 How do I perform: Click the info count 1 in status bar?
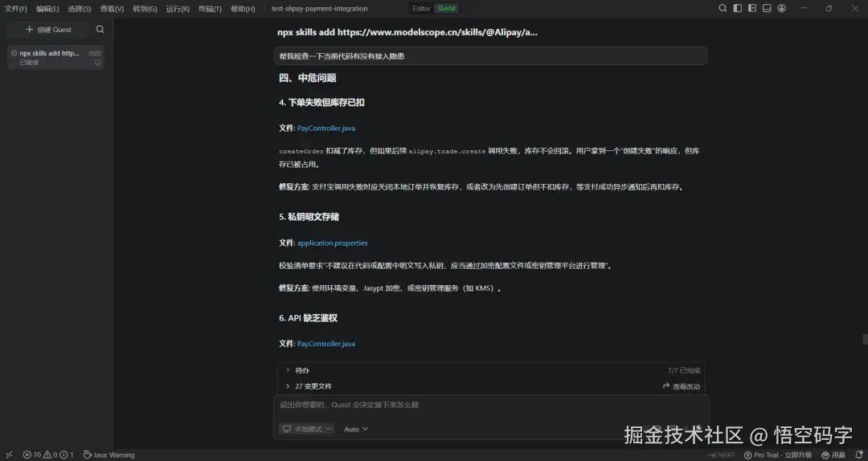click(x=67, y=455)
